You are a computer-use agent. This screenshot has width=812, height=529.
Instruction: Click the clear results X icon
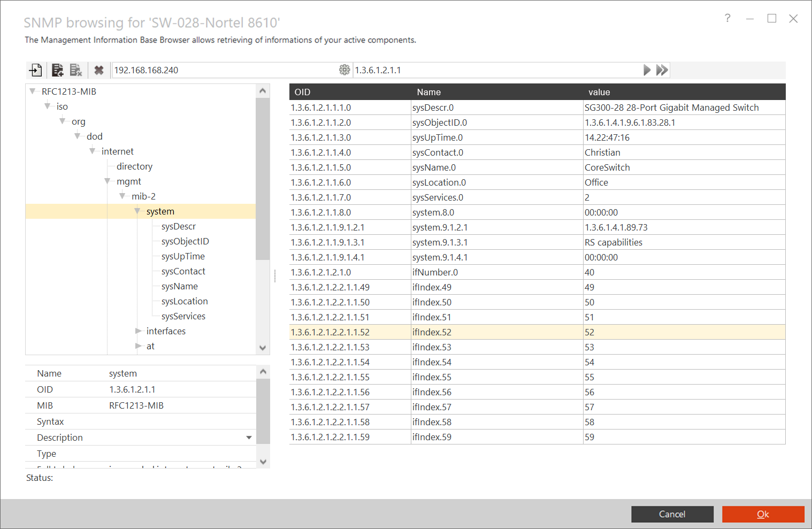[99, 70]
